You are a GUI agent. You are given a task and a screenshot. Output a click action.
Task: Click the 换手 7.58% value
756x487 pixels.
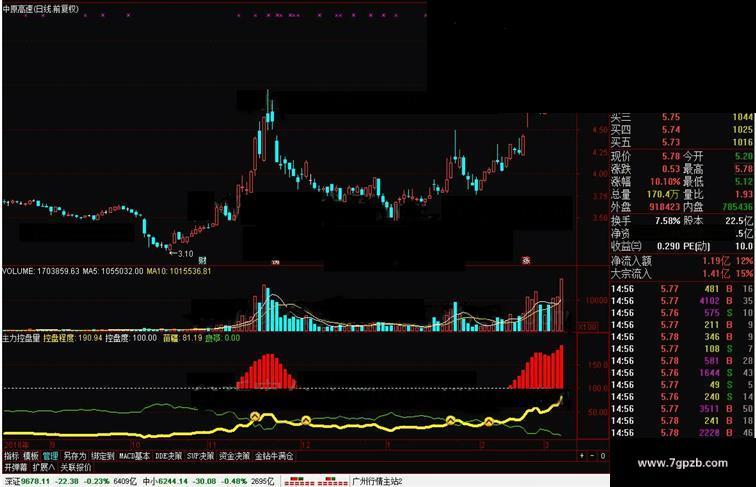(x=667, y=221)
